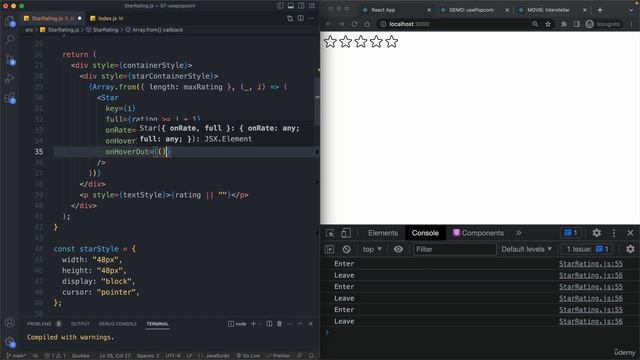Reload the localhost page in Chrome
The width and height of the screenshot is (640, 360).
pyautogui.click(x=354, y=24)
